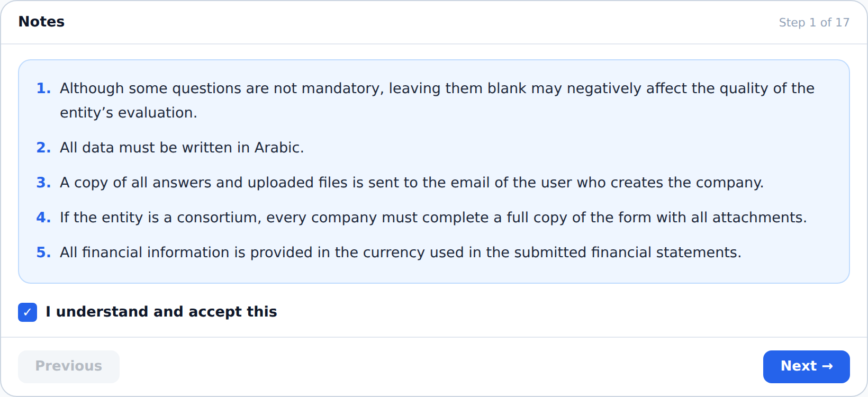868x397 pixels.
Task: Click the blue list number "5."
Action: tap(43, 252)
